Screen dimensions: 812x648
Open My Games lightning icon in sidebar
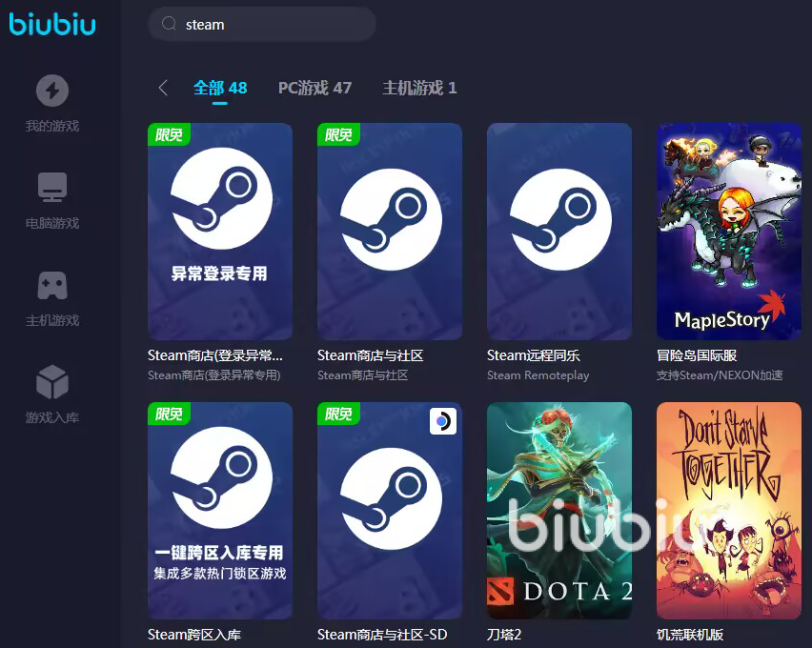tap(52, 91)
